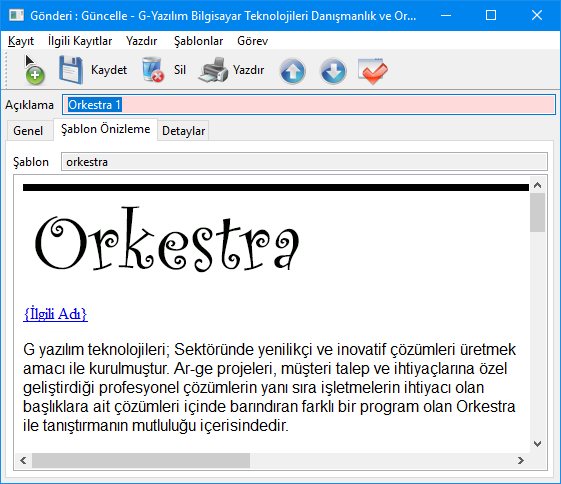The height and width of the screenshot is (484, 561).
Task: Follow the {İlgili Adı} hyperlink
Action: pos(55,314)
